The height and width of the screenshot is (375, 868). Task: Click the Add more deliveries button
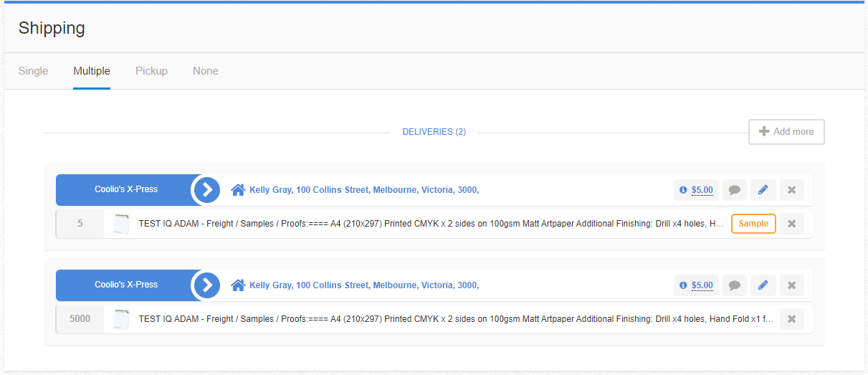click(786, 132)
